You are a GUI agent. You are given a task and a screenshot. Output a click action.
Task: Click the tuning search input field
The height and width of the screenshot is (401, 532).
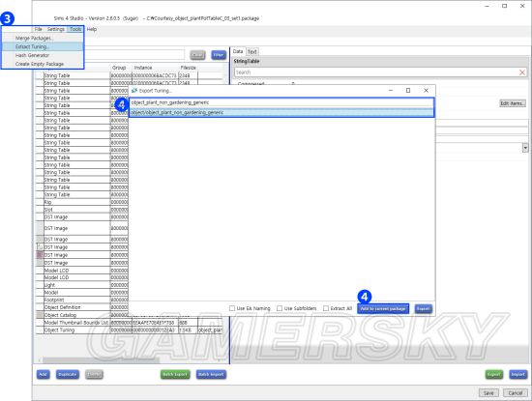[x=281, y=102]
